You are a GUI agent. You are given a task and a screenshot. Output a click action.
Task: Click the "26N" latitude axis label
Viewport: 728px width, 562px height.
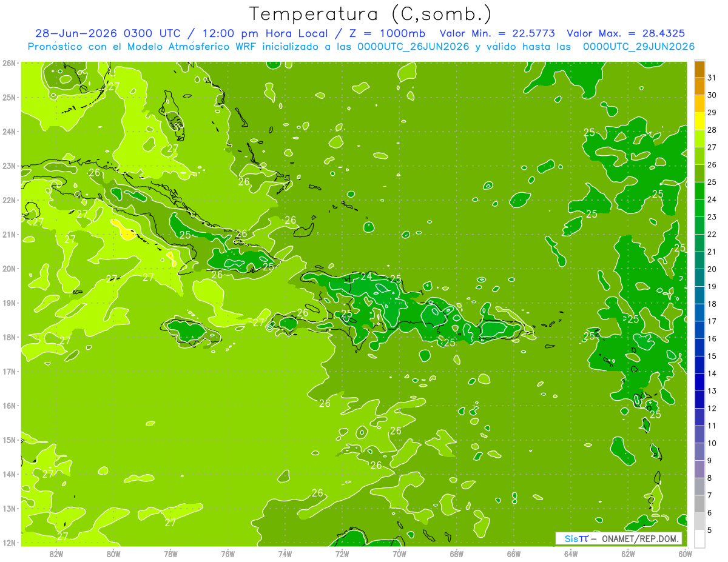tap(10, 62)
